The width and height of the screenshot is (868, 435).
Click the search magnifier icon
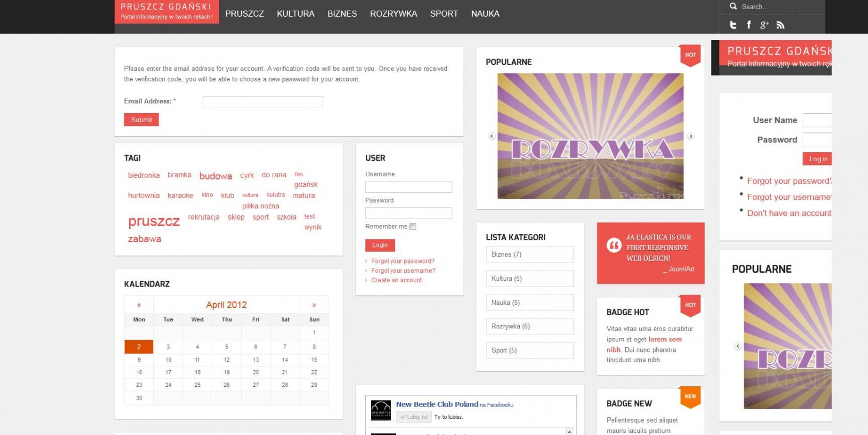point(733,6)
